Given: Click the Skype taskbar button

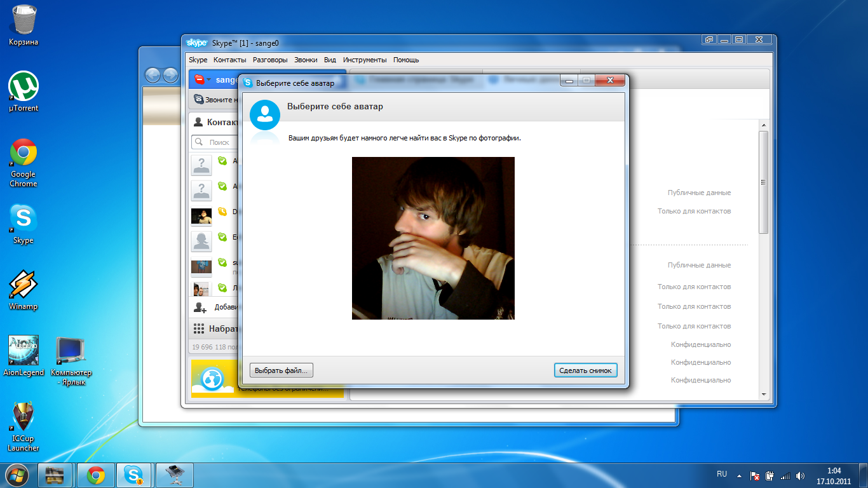Looking at the screenshot, I should (133, 475).
